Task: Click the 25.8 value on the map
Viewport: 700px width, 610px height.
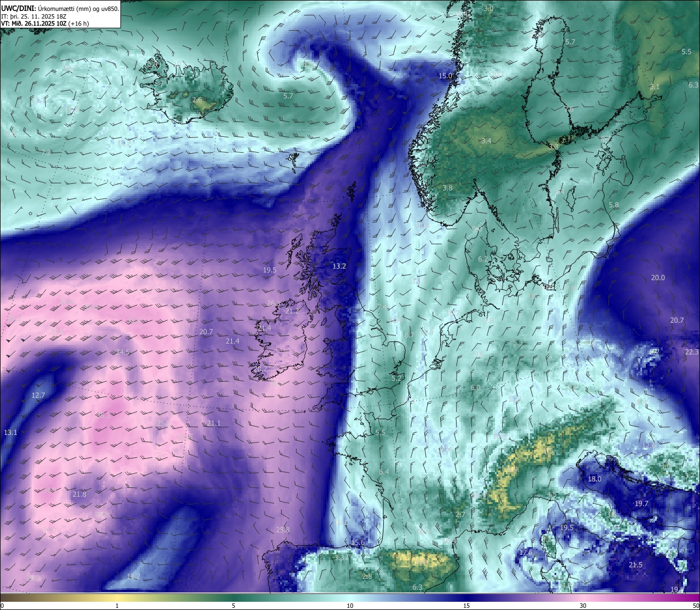Action: tap(283, 530)
